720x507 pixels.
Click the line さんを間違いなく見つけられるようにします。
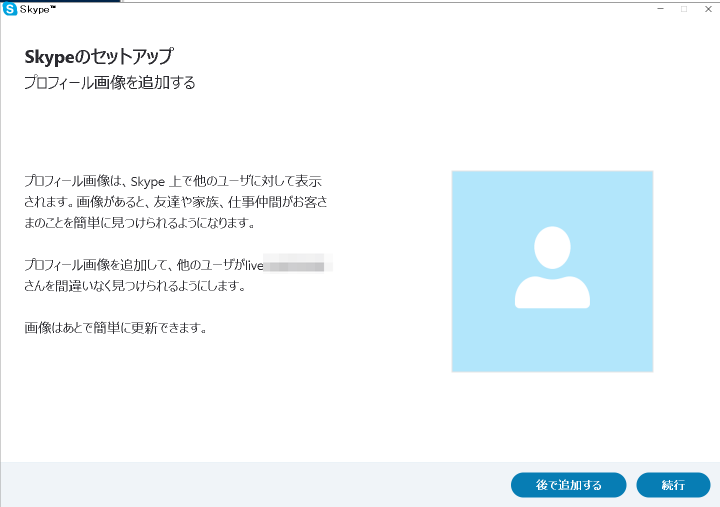pos(135,286)
